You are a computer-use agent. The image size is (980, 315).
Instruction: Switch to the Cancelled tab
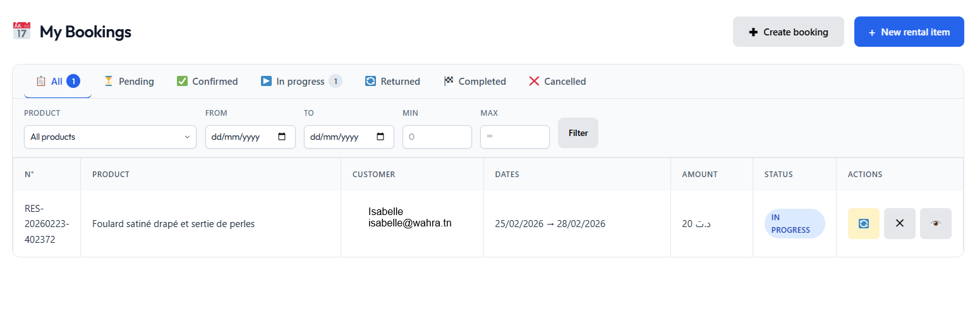tap(557, 81)
